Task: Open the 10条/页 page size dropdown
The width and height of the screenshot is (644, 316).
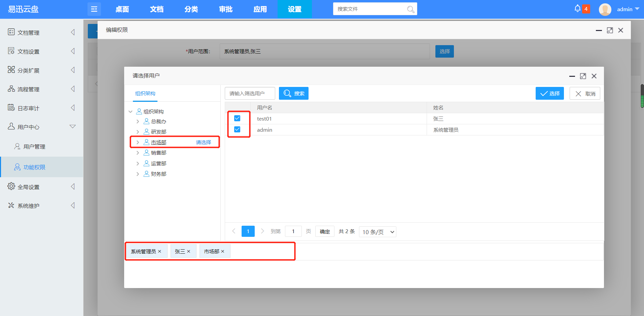Action: pos(377,232)
